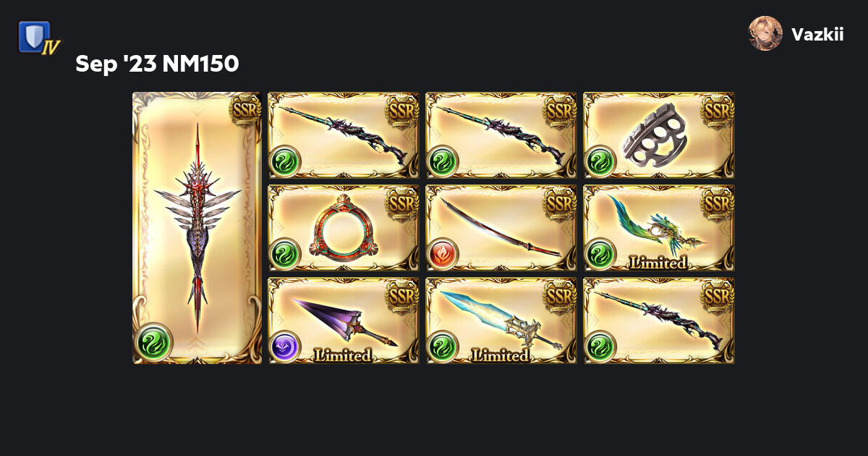Click the dark element icon on purple spear

pyautogui.click(x=285, y=347)
